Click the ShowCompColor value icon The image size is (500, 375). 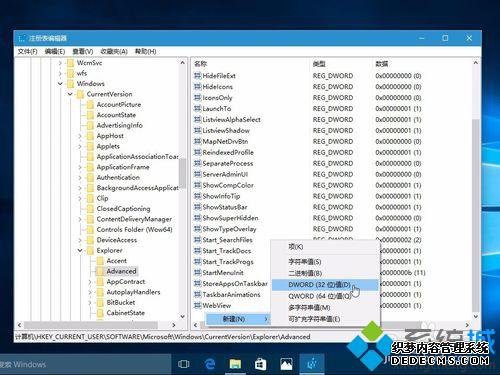click(198, 185)
